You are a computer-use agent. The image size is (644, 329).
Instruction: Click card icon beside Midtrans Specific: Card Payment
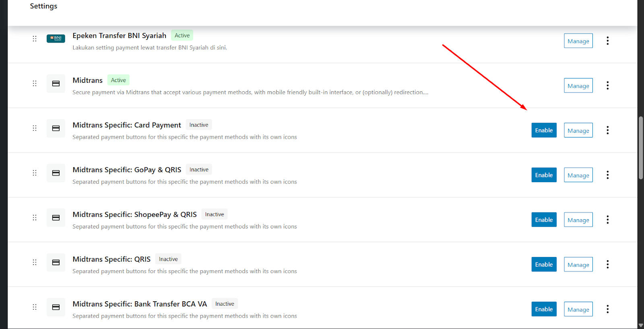[x=56, y=128]
